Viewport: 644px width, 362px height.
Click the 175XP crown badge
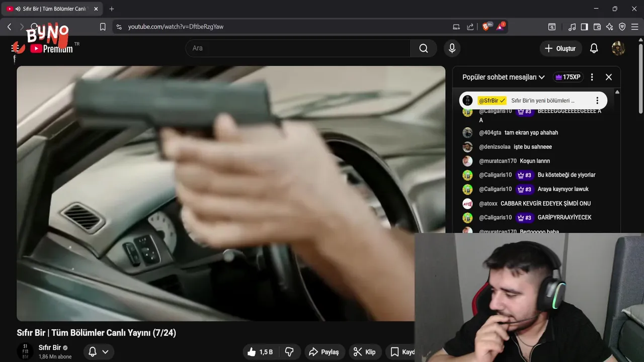click(x=568, y=77)
